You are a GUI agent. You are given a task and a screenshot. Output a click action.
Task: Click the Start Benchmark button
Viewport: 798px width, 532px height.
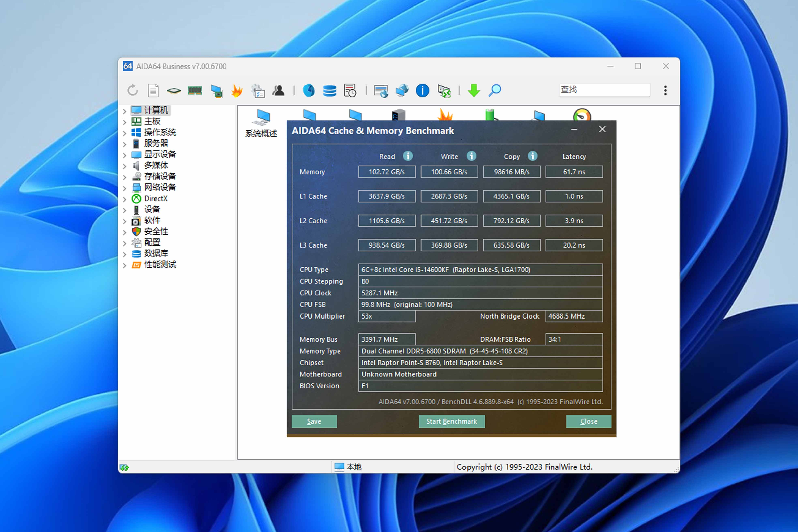point(452,421)
